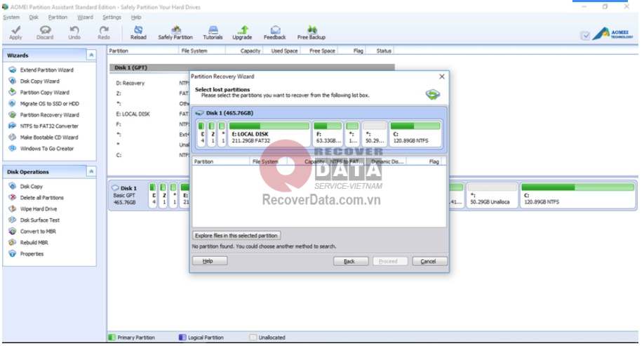Start the Partition Copy Wizard
Image resolution: width=644 pixels, height=346 pixels.
44,93
